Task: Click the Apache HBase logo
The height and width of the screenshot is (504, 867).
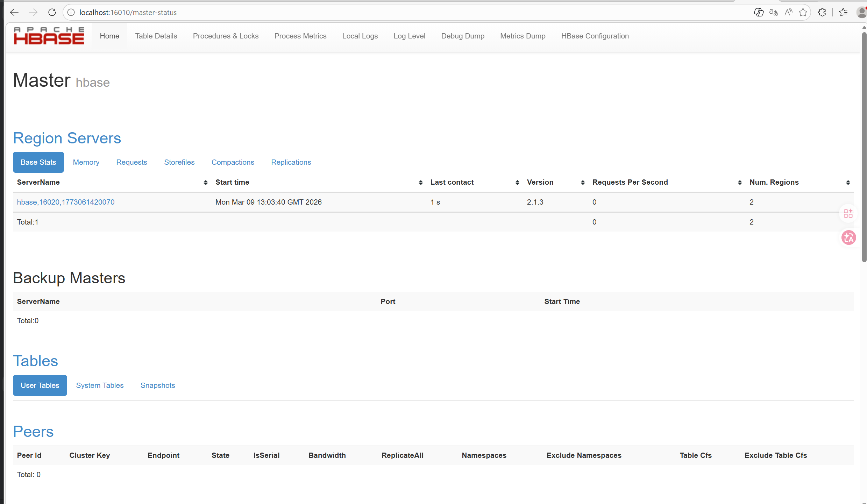Action: pyautogui.click(x=49, y=36)
